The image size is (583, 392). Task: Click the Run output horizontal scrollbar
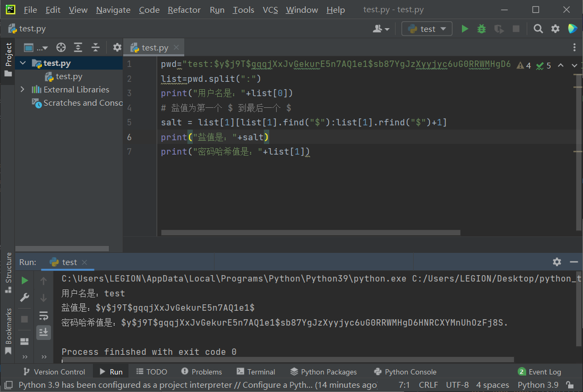click(288, 360)
